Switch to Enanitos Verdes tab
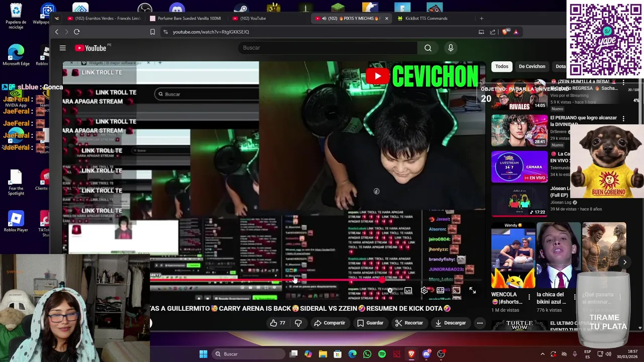644x362 pixels. [104, 19]
